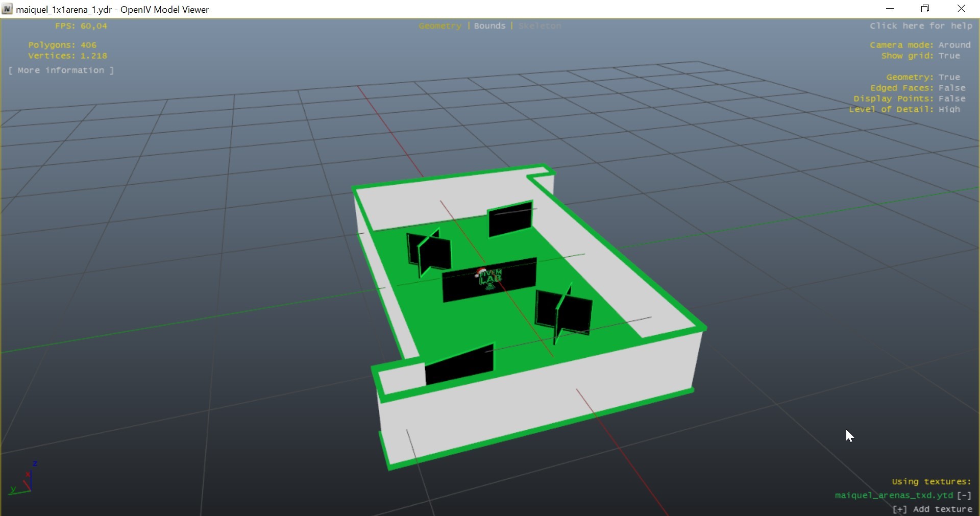The image size is (980, 516).
Task: Switch to the Bounds view tab
Action: click(x=489, y=26)
